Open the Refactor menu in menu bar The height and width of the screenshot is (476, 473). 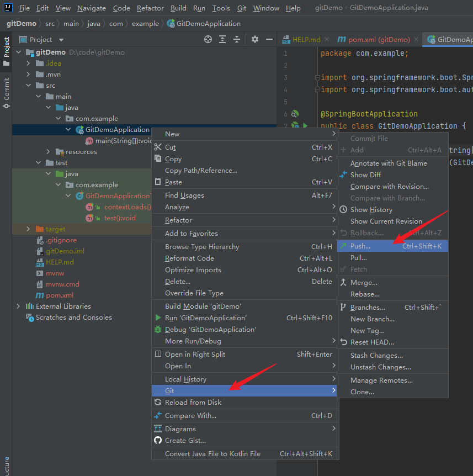pyautogui.click(x=150, y=8)
